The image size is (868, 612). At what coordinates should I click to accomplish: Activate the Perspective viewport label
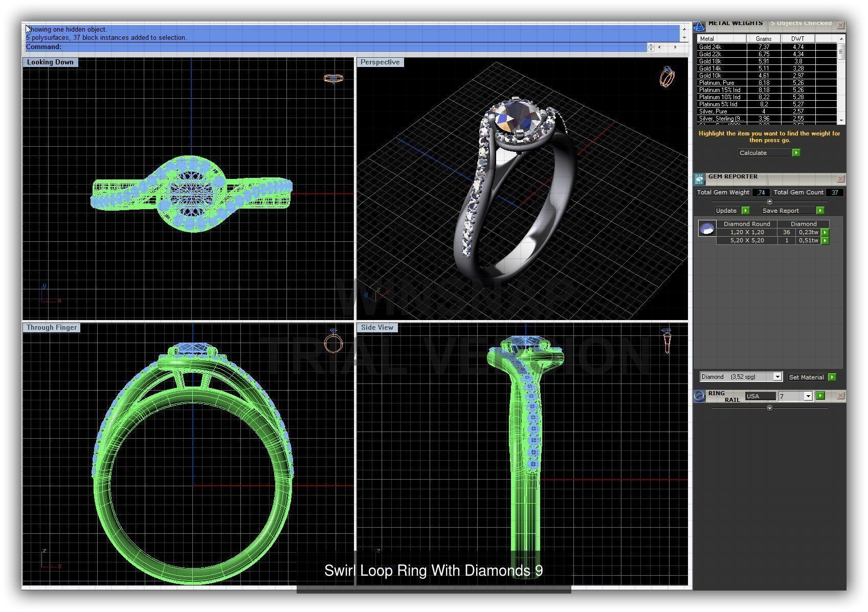(x=380, y=62)
